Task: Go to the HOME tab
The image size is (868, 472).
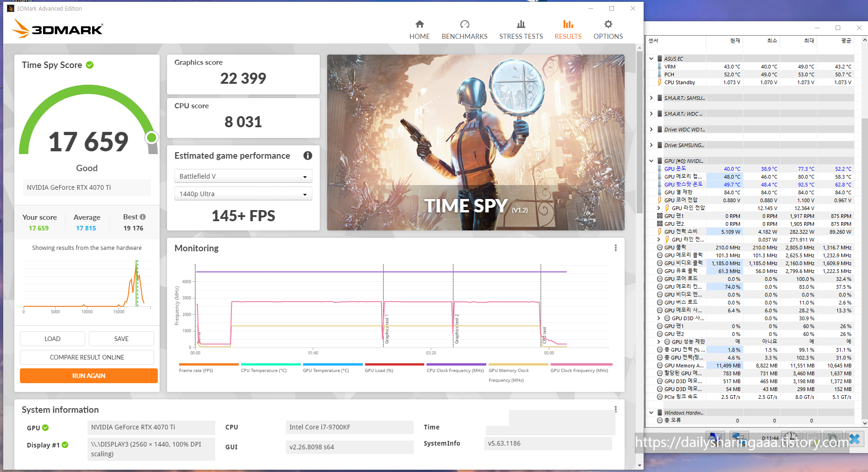Action: click(420, 30)
